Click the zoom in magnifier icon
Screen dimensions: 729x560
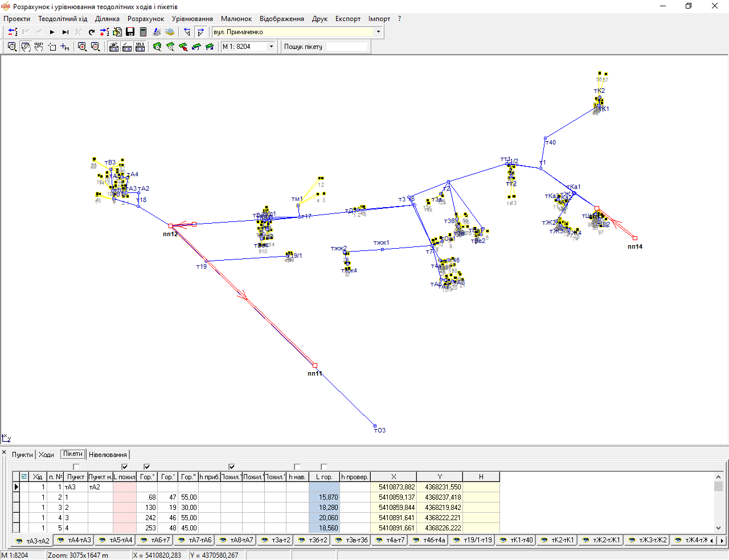tap(82, 47)
